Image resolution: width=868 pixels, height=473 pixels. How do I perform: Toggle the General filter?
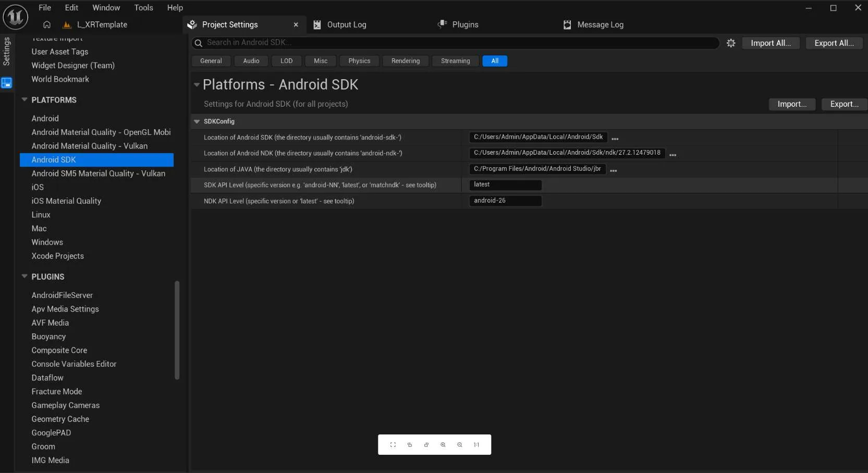click(211, 61)
